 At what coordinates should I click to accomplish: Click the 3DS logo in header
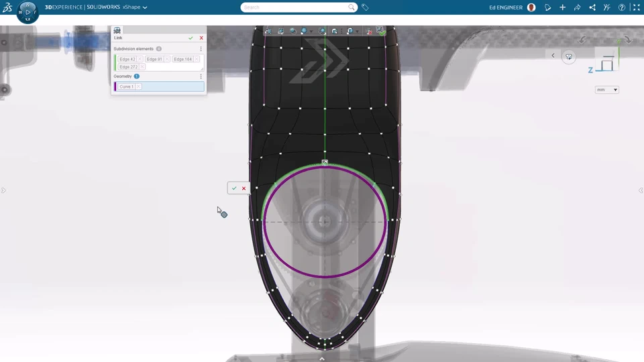click(x=7, y=7)
